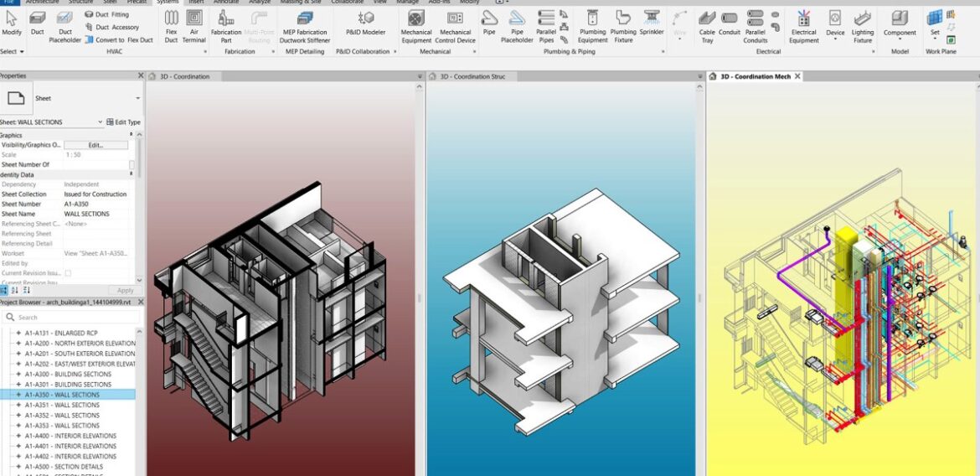The height and width of the screenshot is (476, 980).
Task: Open the Sheet type selector dropdown
Action: click(138, 98)
